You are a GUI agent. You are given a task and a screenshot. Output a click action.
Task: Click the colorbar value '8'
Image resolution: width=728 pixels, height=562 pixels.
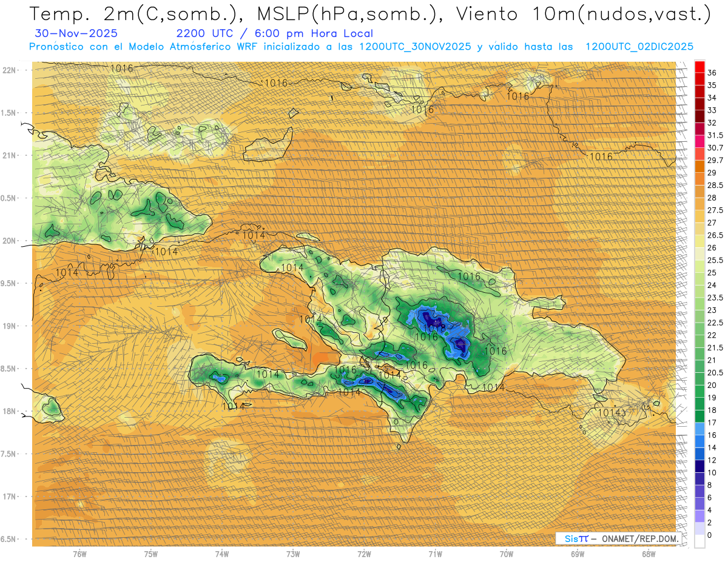pyautogui.click(x=710, y=485)
